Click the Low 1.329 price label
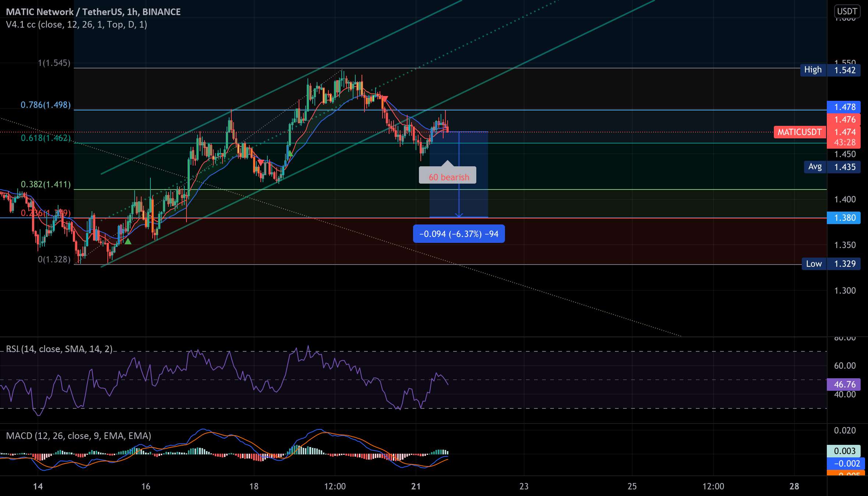This screenshot has width=868, height=496. pos(831,264)
